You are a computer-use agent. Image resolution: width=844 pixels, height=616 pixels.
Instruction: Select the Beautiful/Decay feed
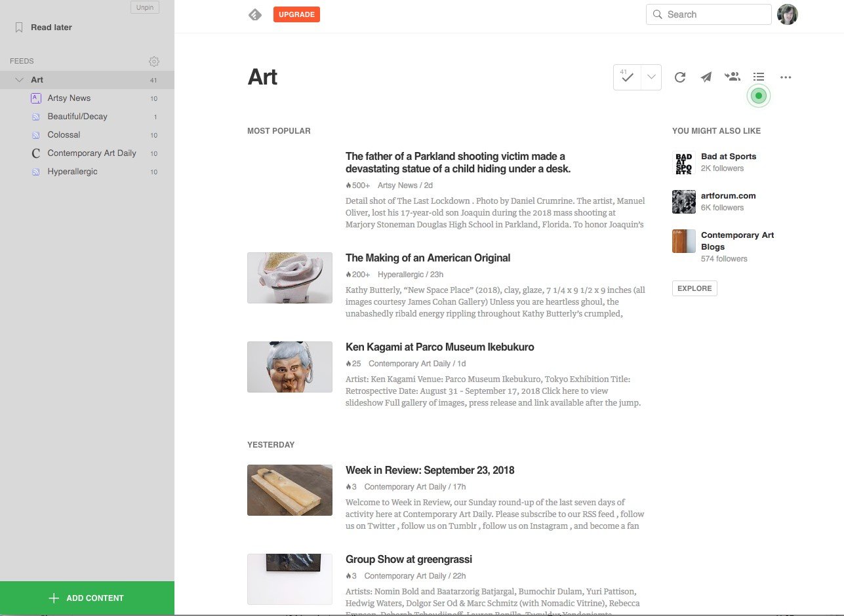coord(87,117)
